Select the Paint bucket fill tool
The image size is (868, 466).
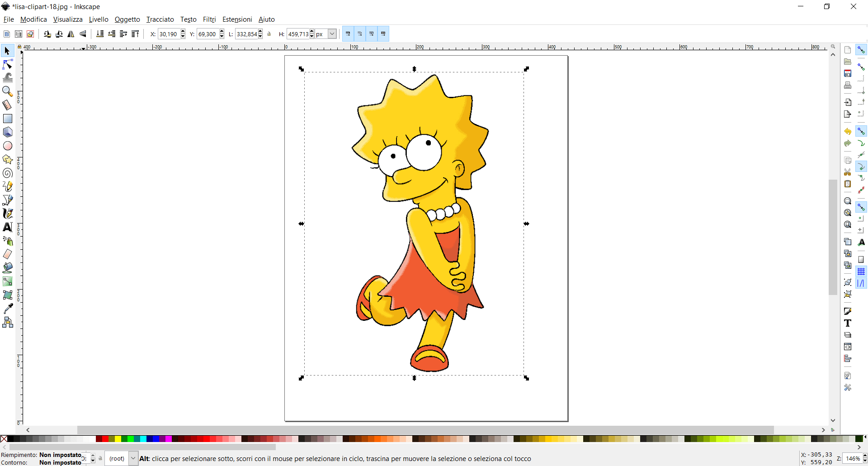(7, 268)
